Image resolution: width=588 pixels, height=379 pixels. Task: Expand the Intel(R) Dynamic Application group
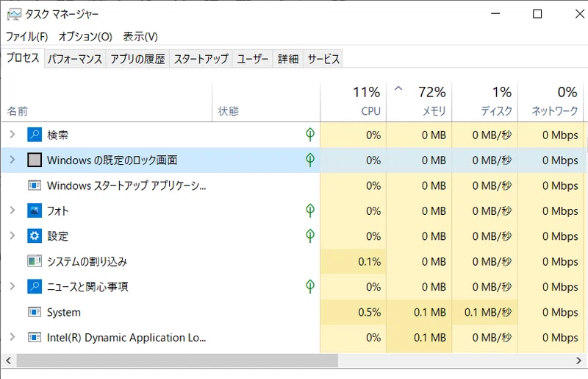point(12,337)
